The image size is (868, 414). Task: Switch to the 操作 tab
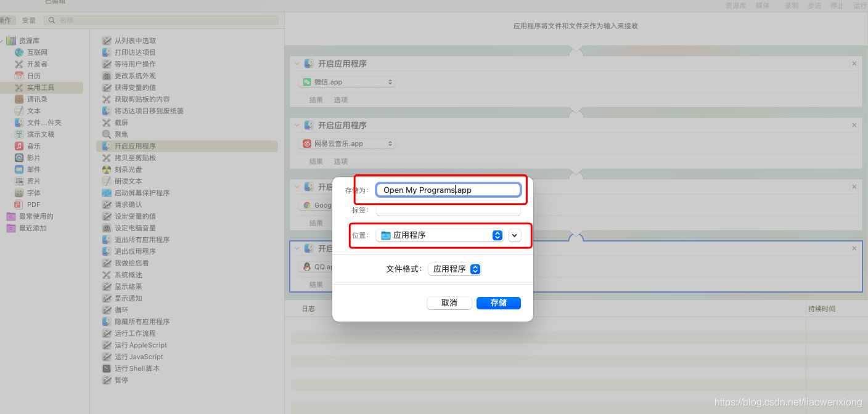[x=4, y=20]
